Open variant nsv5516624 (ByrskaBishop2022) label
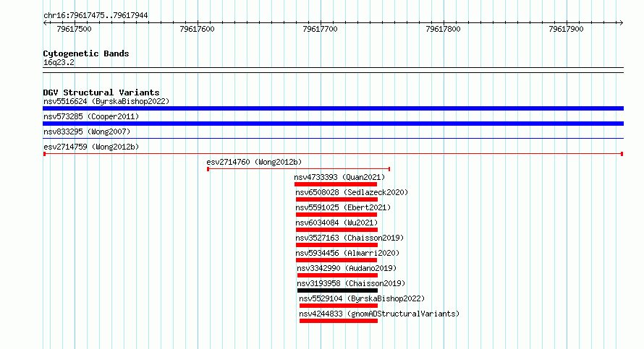Viewport: 644px width, 349px height. click(x=106, y=101)
